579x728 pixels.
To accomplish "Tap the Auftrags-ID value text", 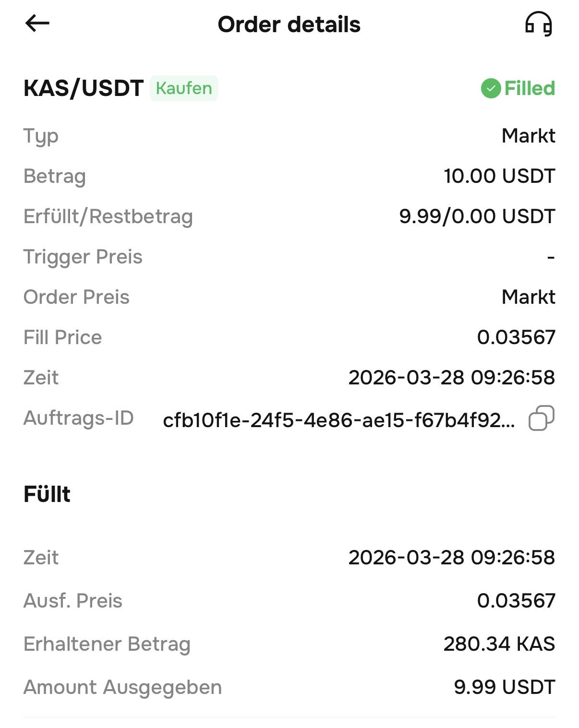I will point(338,420).
